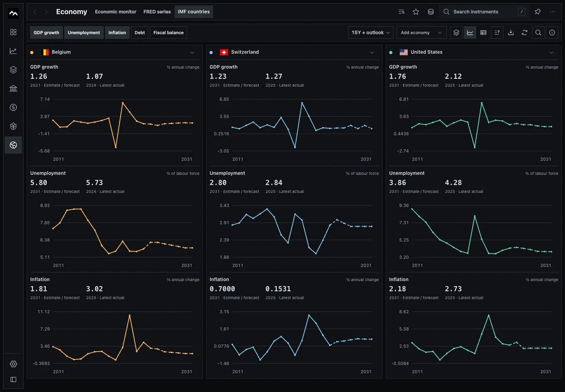Screen dimensions: 565x392
Task: Switch to the FRED series tab
Action: click(x=157, y=12)
